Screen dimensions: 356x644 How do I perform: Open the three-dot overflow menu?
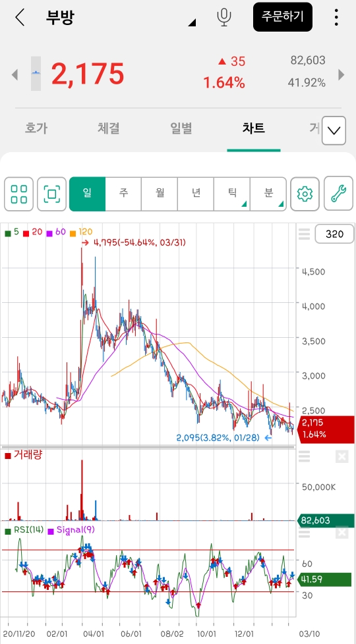point(336,17)
